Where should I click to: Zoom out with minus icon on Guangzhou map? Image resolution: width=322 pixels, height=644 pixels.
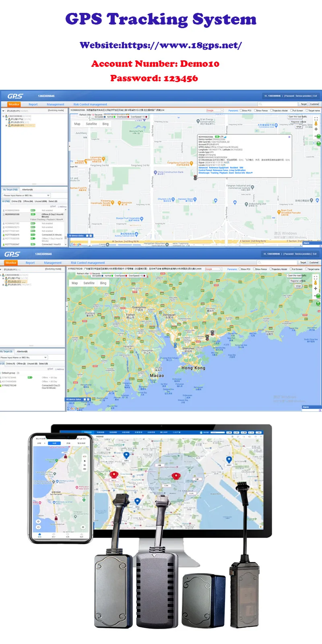[x=316, y=296]
